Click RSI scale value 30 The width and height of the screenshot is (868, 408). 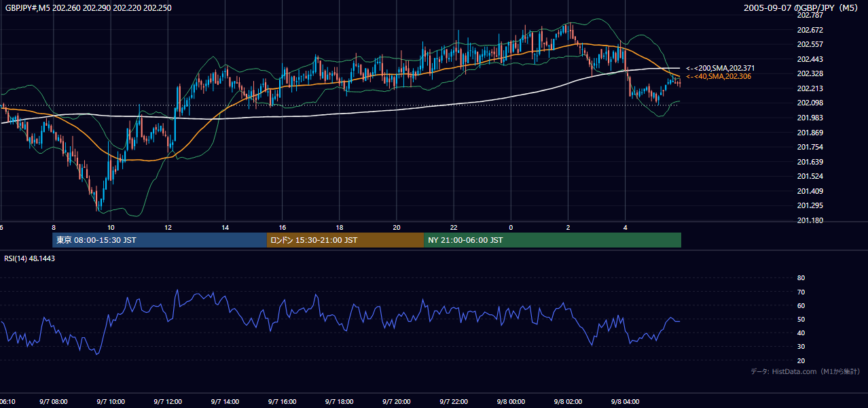click(801, 346)
